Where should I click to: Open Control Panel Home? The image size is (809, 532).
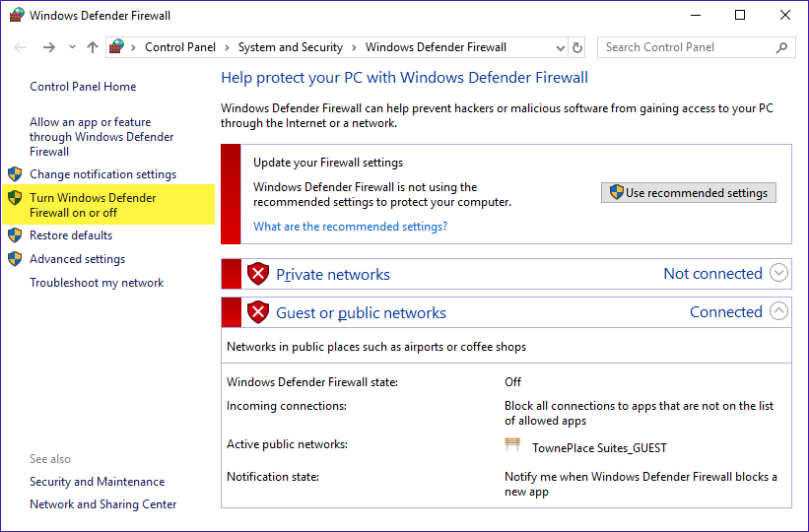click(x=83, y=87)
